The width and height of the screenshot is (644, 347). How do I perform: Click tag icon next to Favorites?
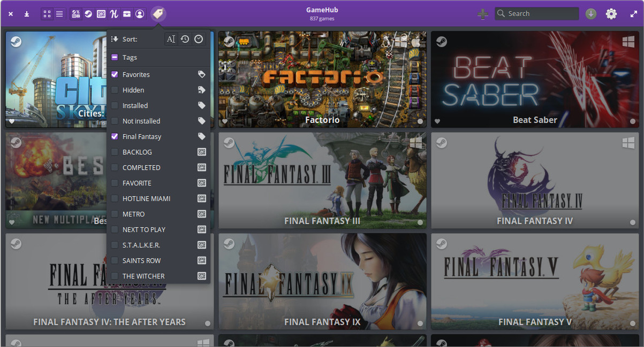point(202,74)
